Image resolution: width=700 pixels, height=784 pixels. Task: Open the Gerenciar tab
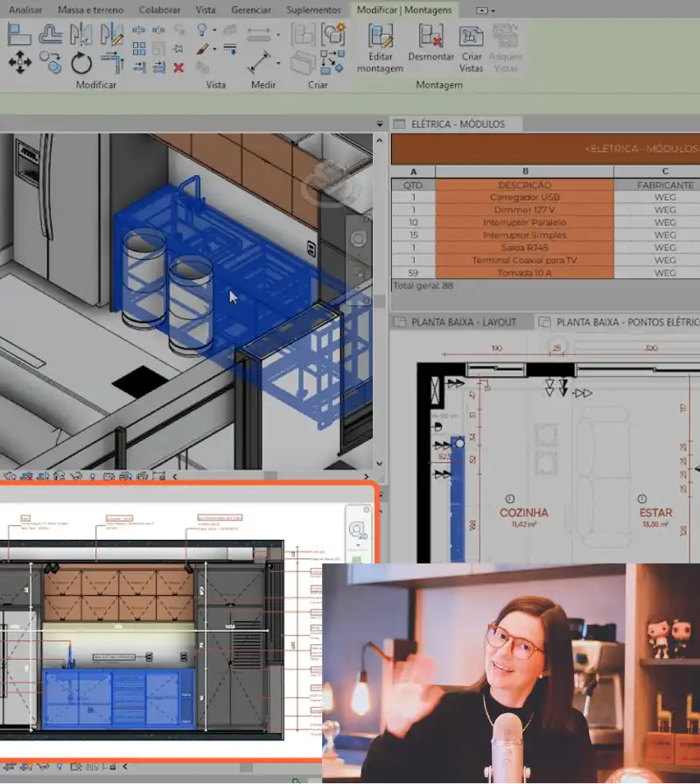251,10
